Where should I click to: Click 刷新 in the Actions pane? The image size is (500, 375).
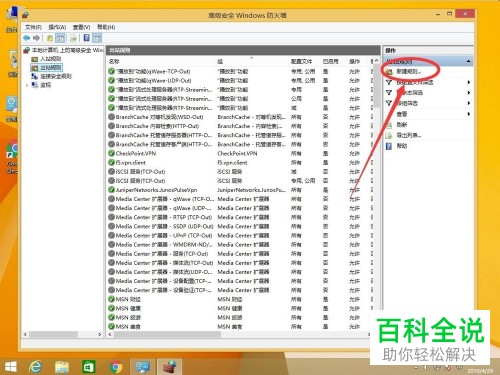(402, 125)
